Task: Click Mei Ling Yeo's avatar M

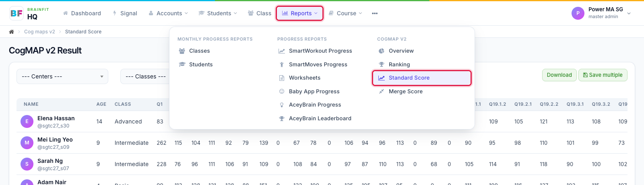Action: (27, 143)
